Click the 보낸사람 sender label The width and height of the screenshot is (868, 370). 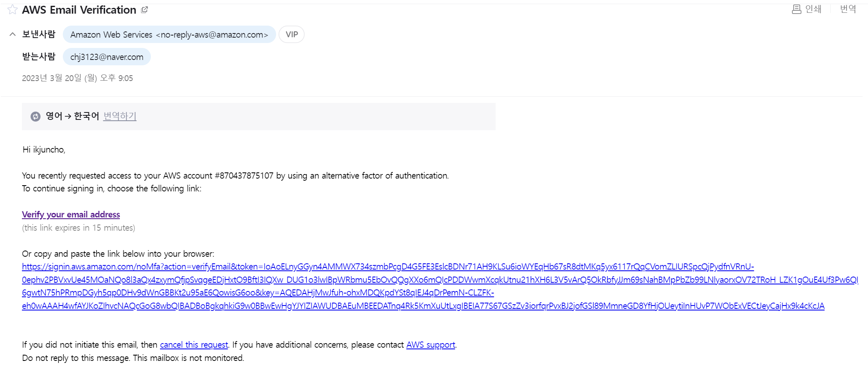pyautogui.click(x=38, y=34)
